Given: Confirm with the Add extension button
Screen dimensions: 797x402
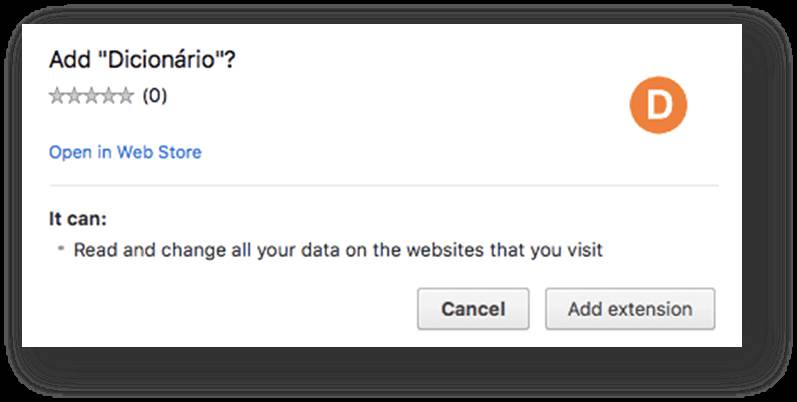Looking at the screenshot, I should point(630,309).
